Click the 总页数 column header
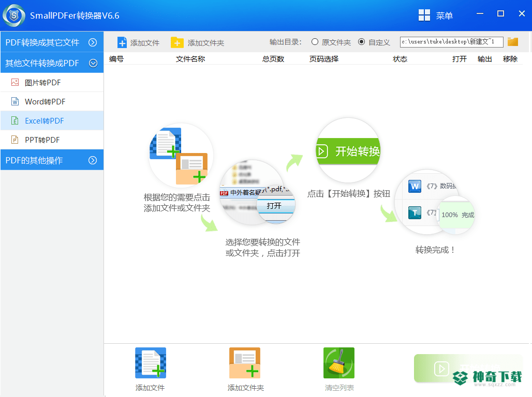The height and width of the screenshot is (397, 532). 273,59
